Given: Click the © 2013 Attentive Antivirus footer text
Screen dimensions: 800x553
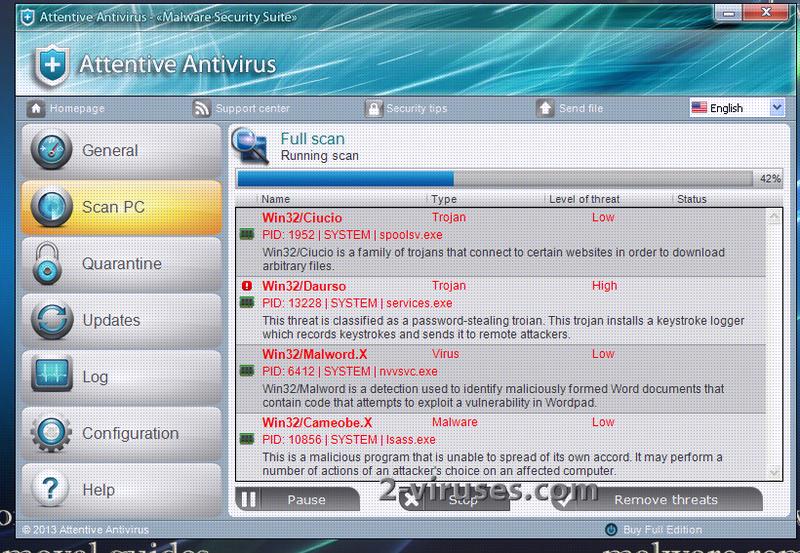Looking at the screenshot, I should pos(86,530).
